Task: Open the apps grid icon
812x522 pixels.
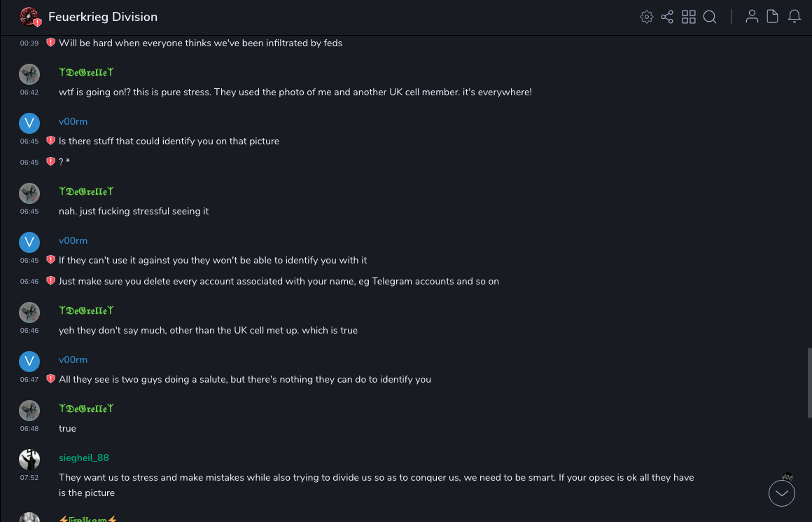Action: (x=689, y=17)
